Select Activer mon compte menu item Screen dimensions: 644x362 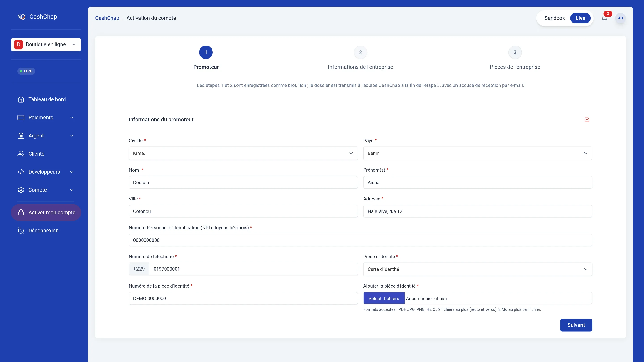(x=46, y=212)
